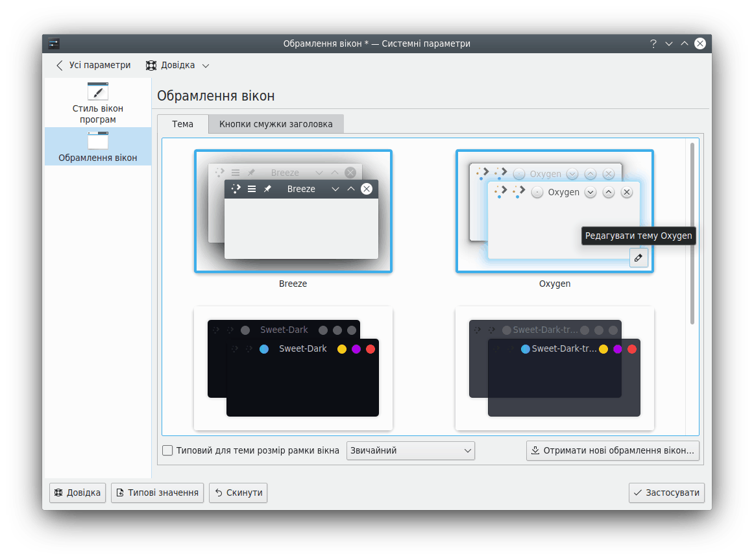Select the Стиль вікон програм sidebar icon
Image resolution: width=754 pixels, height=560 pixels.
point(98,91)
